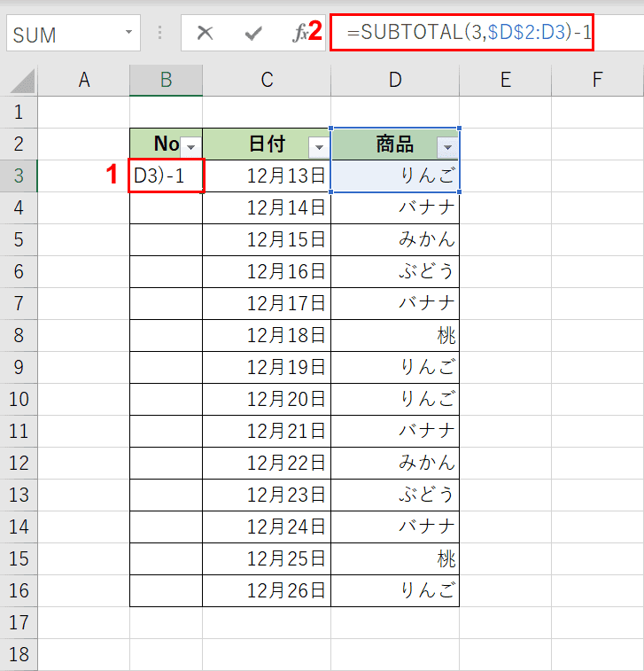
Task: Select row 3 header
Action: (x=19, y=176)
